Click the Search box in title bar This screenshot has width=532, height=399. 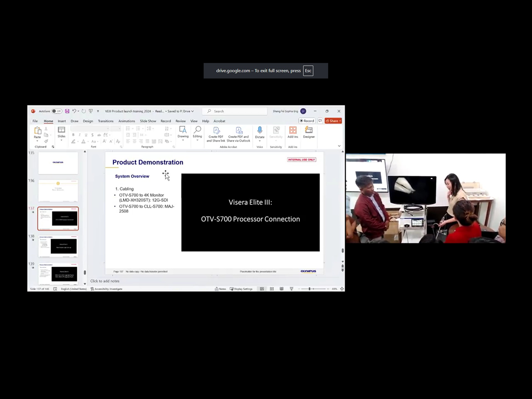pos(235,111)
